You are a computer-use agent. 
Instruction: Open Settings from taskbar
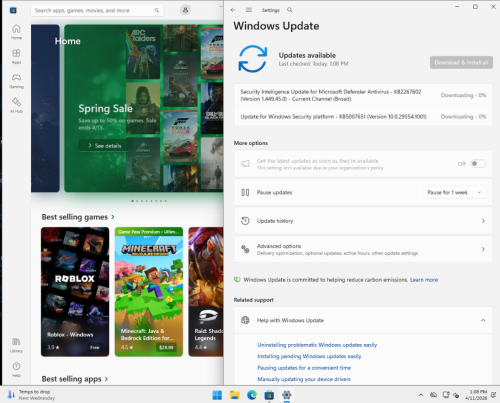click(x=286, y=395)
